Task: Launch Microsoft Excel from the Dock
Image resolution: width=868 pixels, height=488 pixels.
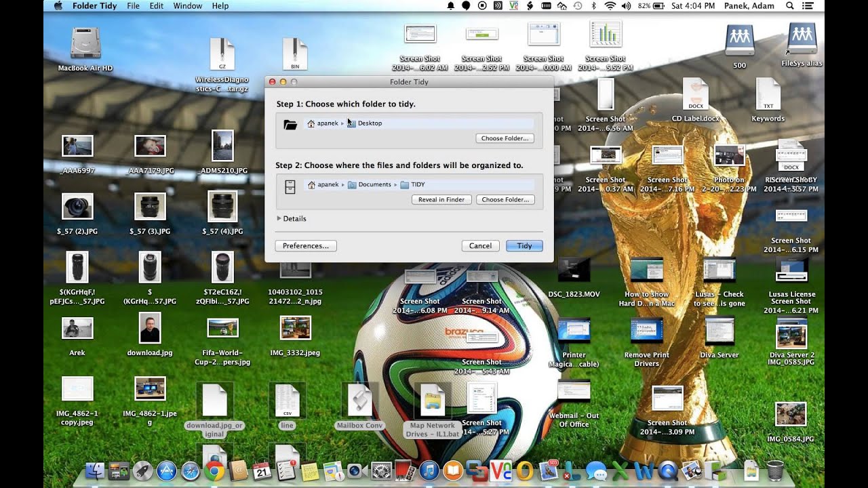Action: click(x=620, y=471)
